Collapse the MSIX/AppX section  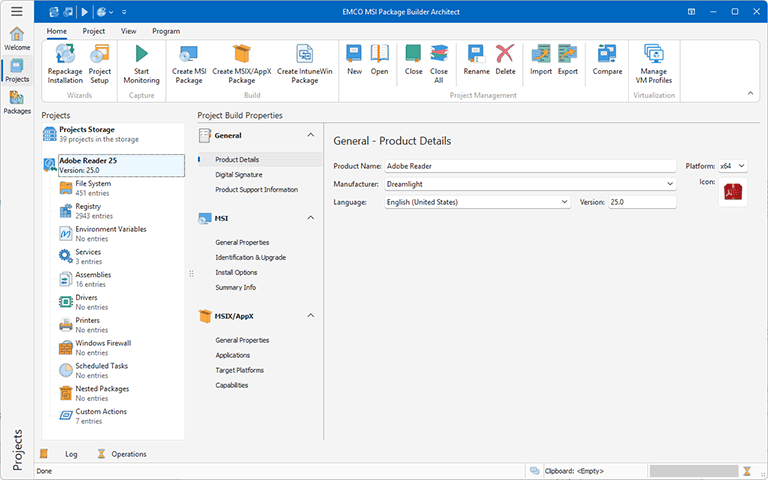[311, 315]
